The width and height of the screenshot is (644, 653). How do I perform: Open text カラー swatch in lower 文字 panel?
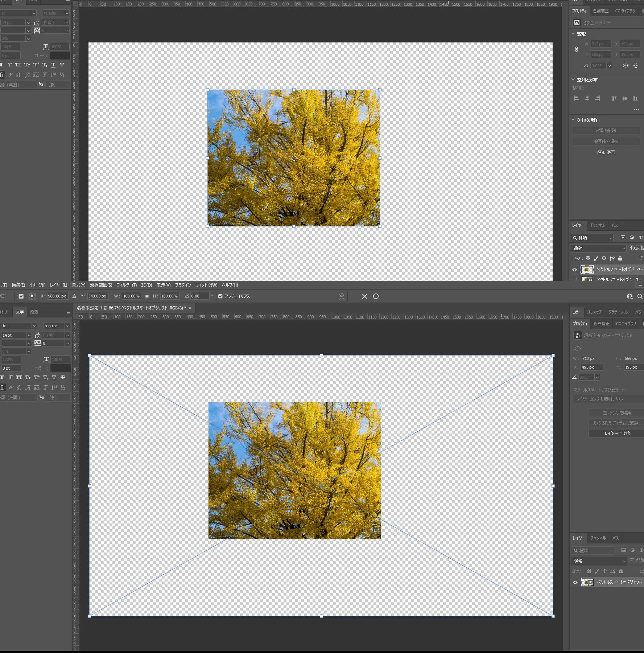tap(61, 368)
